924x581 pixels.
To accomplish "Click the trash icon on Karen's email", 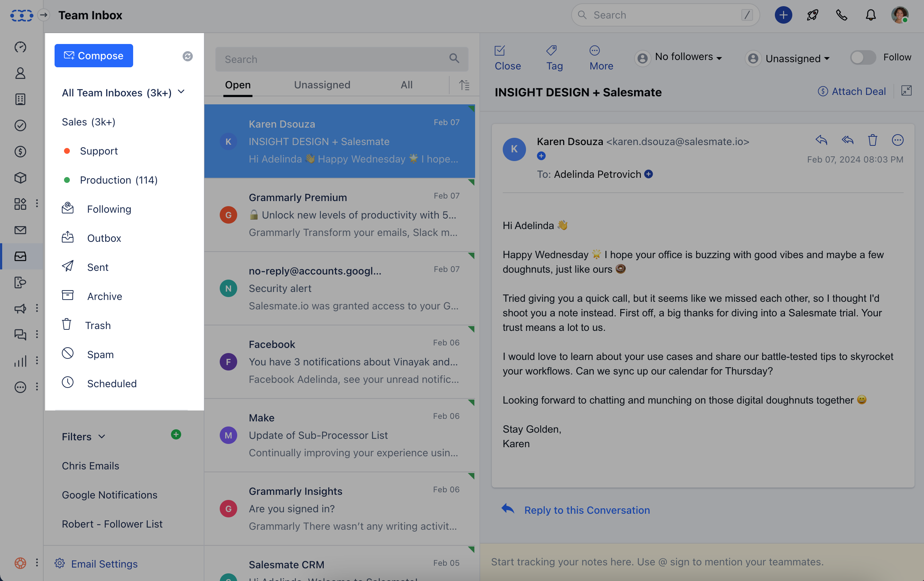I will (872, 140).
